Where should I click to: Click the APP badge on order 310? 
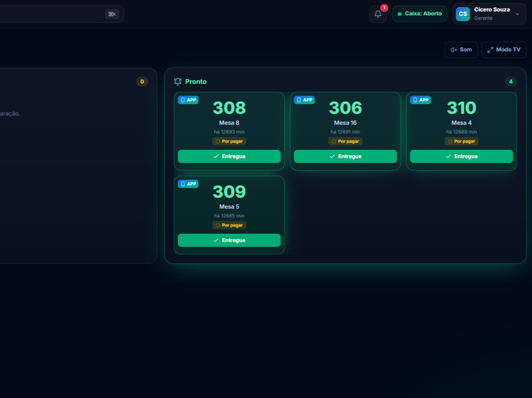click(420, 100)
